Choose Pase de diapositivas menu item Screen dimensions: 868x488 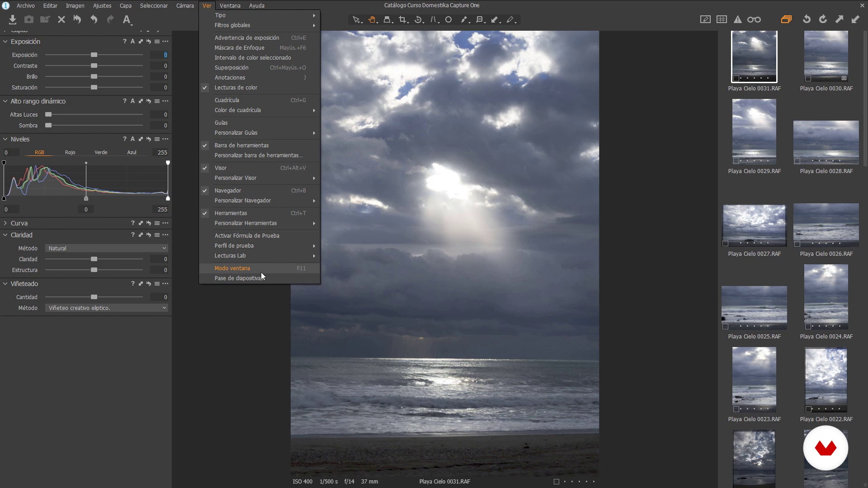click(x=259, y=278)
